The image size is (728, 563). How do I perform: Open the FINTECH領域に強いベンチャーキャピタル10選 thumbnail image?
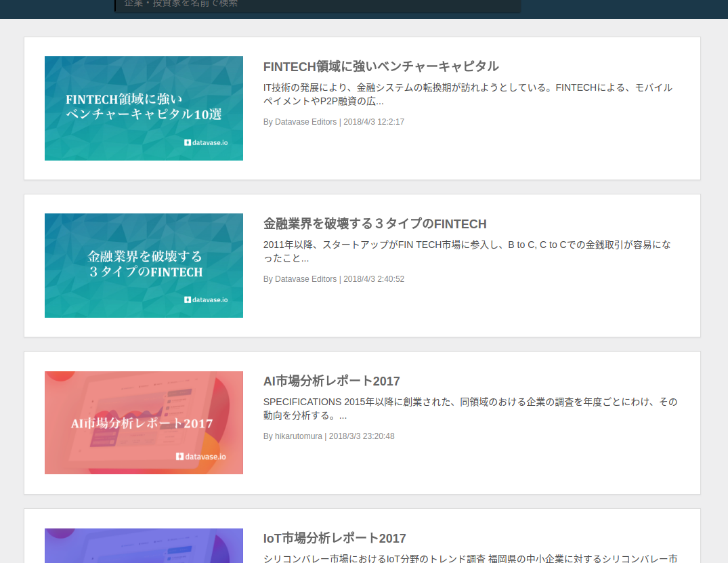[x=144, y=108]
